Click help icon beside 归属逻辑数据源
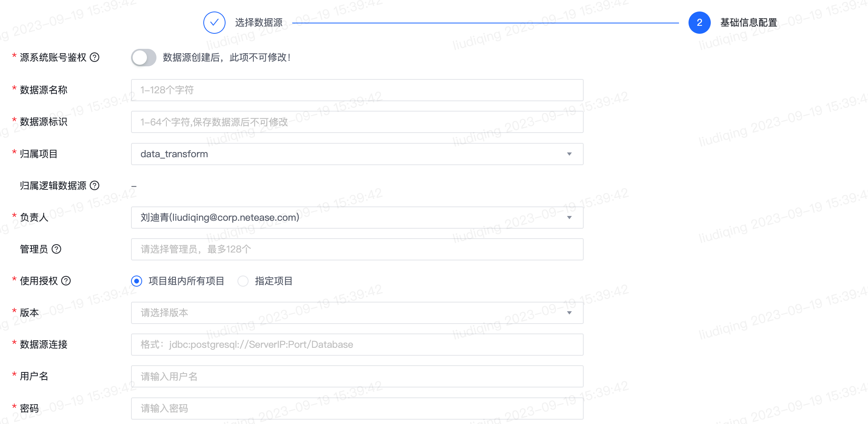868x424 pixels. [x=95, y=185]
